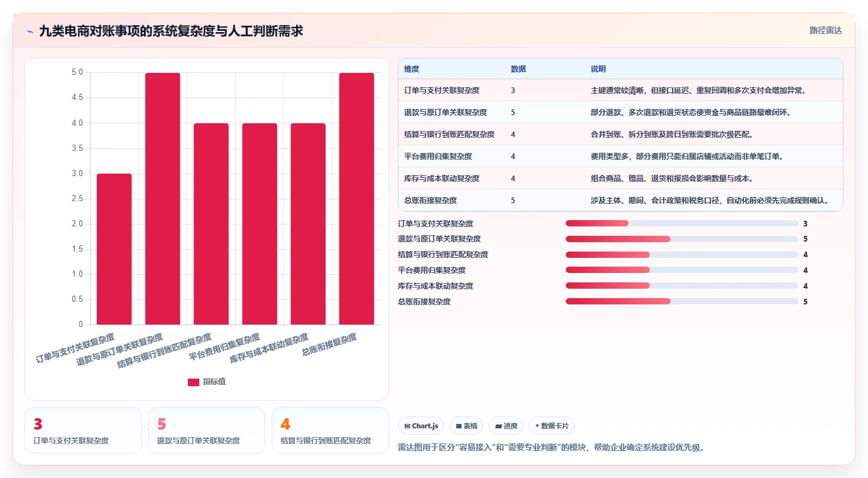The width and height of the screenshot is (868, 478).
Task: Click the 订单与支付关联复杂度 progress bar
Action: [682, 223]
